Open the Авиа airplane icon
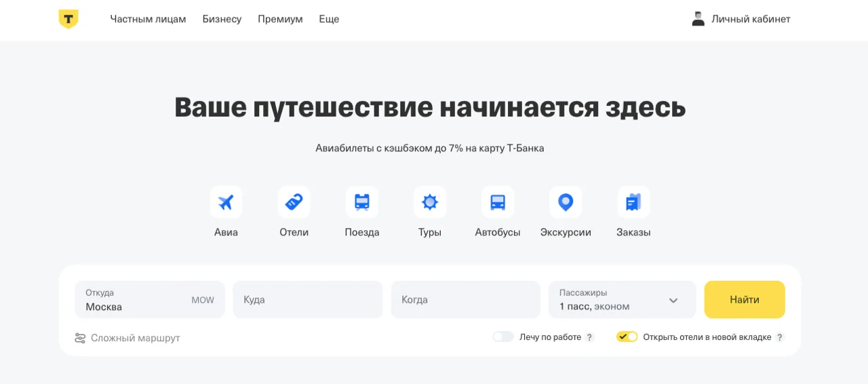The width and height of the screenshot is (868, 384). coord(226,202)
